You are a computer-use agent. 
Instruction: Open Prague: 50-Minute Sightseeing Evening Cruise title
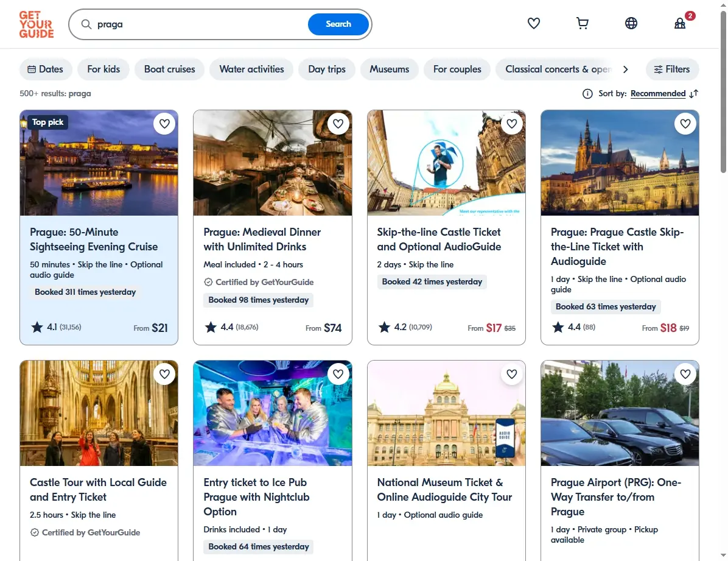(x=94, y=239)
